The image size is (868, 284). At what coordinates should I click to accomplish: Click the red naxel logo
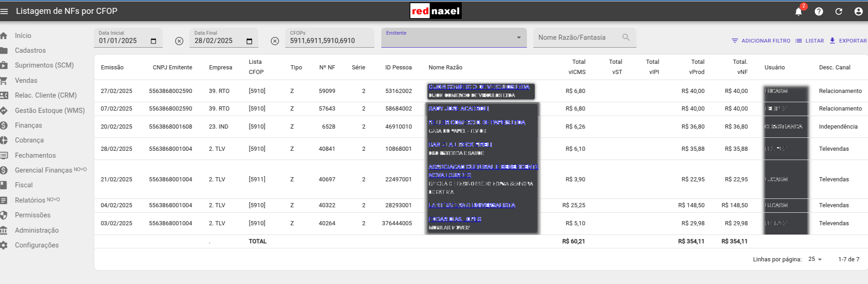pos(435,11)
